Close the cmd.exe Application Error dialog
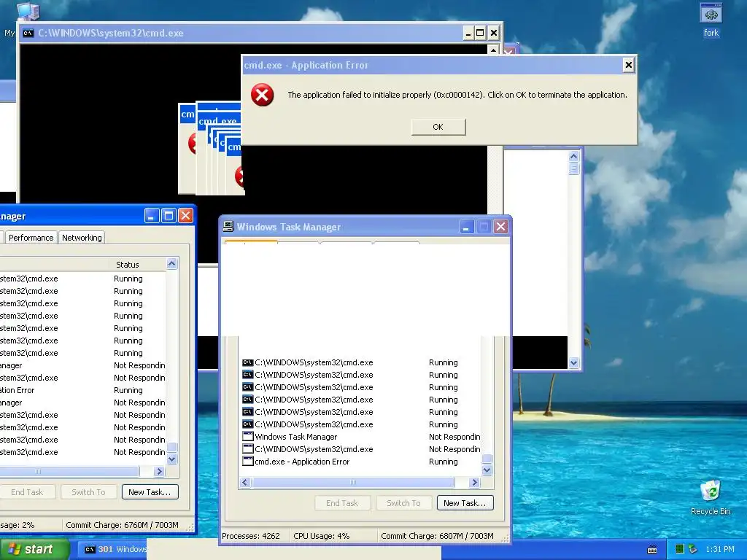 click(x=628, y=65)
